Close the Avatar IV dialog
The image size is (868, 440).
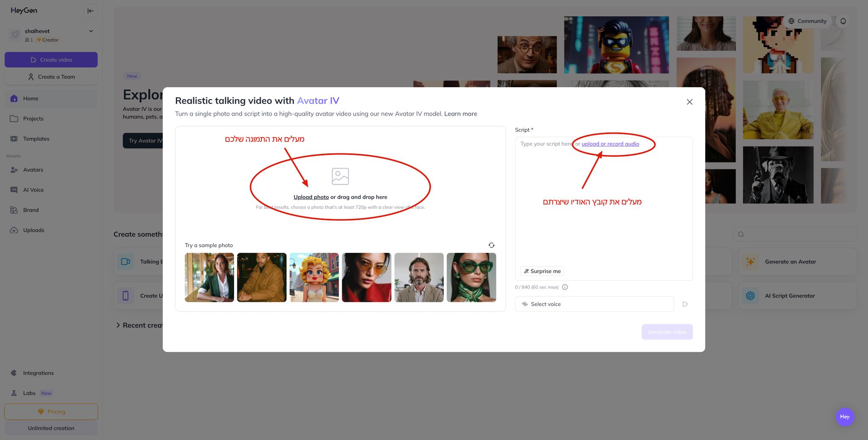(x=690, y=102)
